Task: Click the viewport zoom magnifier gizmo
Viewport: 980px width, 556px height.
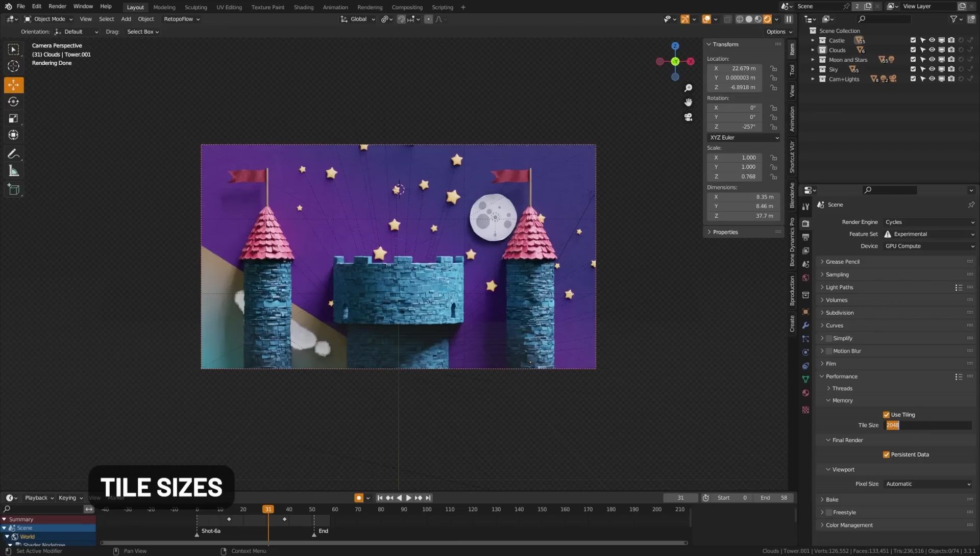Action: [689, 88]
